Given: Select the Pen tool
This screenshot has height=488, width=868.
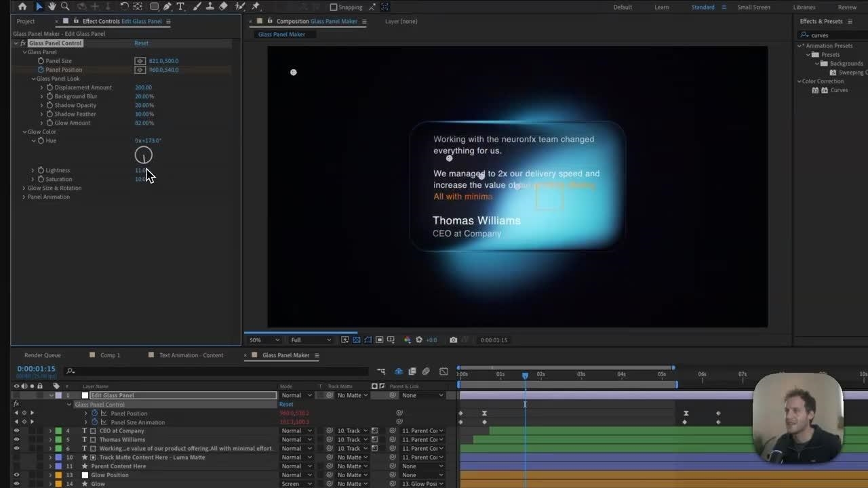Looking at the screenshot, I should [167, 7].
